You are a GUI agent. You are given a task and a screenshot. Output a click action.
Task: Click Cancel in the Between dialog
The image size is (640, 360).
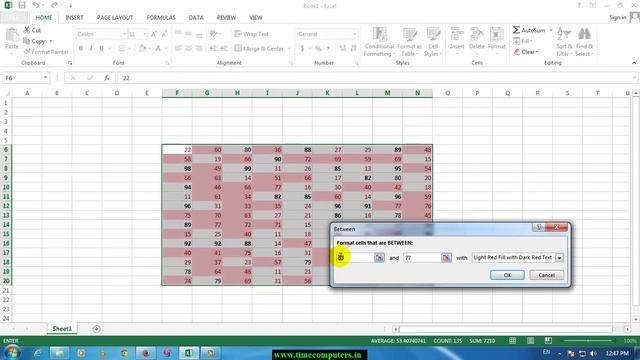point(546,275)
